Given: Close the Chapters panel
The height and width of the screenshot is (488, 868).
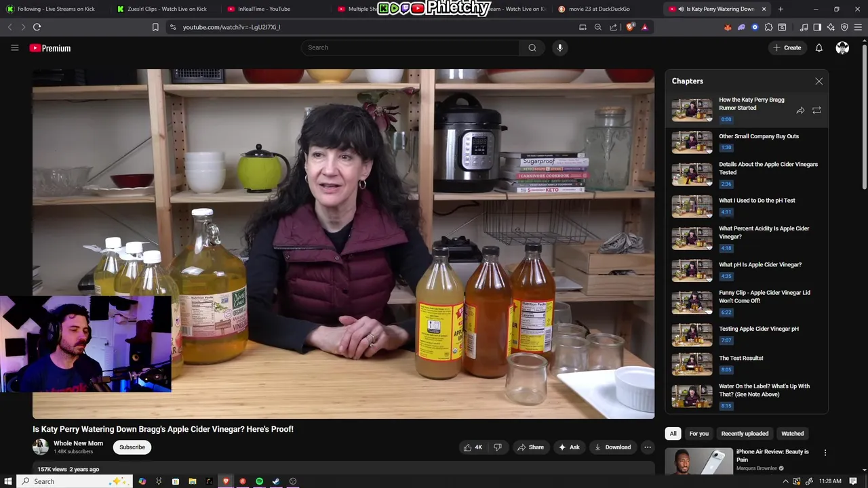Looking at the screenshot, I should pyautogui.click(x=818, y=81).
